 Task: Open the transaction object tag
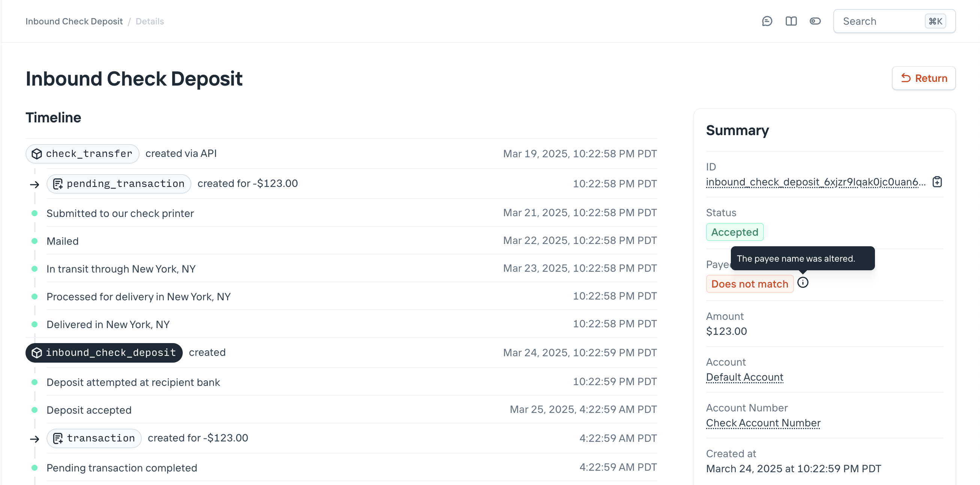click(x=94, y=438)
